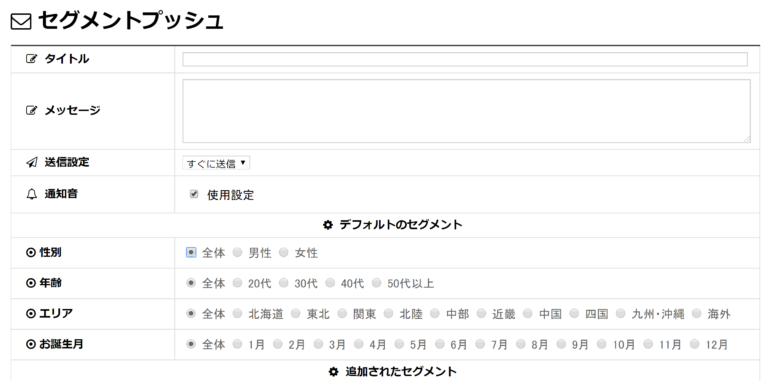This screenshot has height=381, width=768.
Task: Select the 9月 birthday month radio
Action: [x=561, y=344]
